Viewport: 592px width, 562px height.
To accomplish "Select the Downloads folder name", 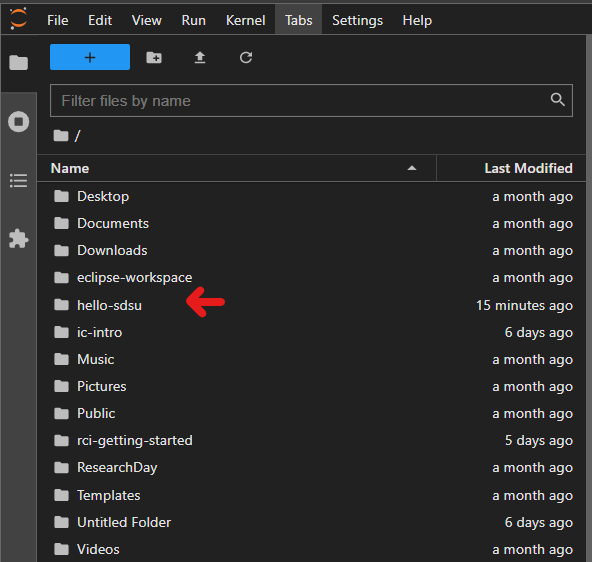I will tap(112, 251).
